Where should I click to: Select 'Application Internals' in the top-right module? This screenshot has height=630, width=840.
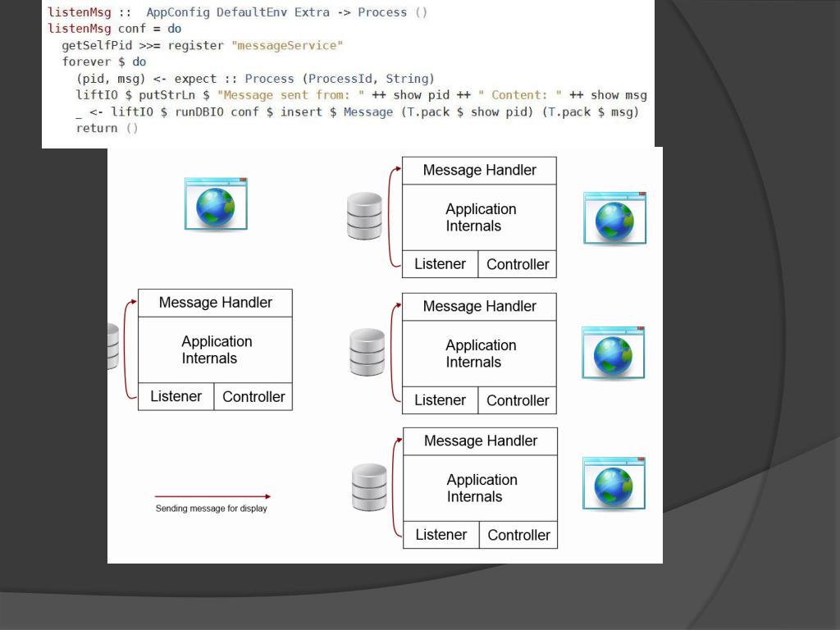pos(479,217)
